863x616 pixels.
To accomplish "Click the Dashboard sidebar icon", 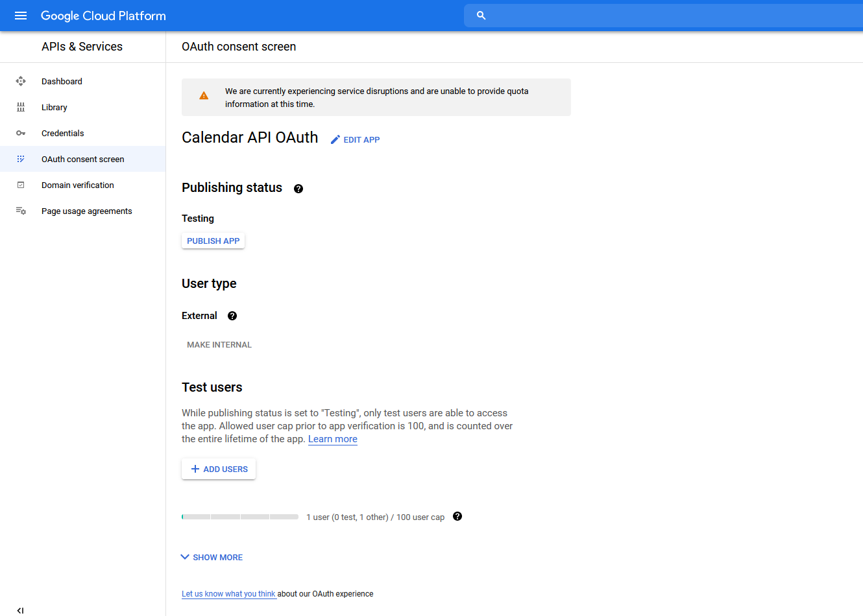I will (21, 81).
